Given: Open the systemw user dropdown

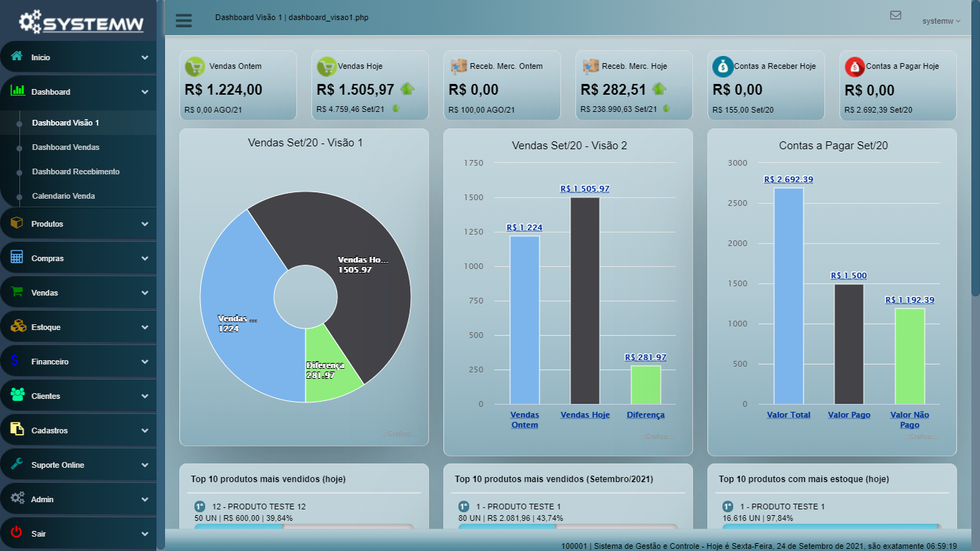Looking at the screenshot, I should 941,22.
